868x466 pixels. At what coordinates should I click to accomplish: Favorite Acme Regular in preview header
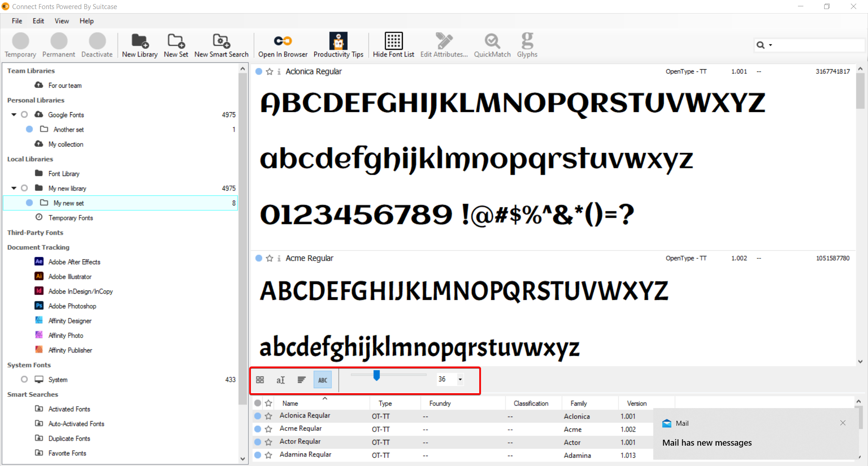[x=269, y=258]
